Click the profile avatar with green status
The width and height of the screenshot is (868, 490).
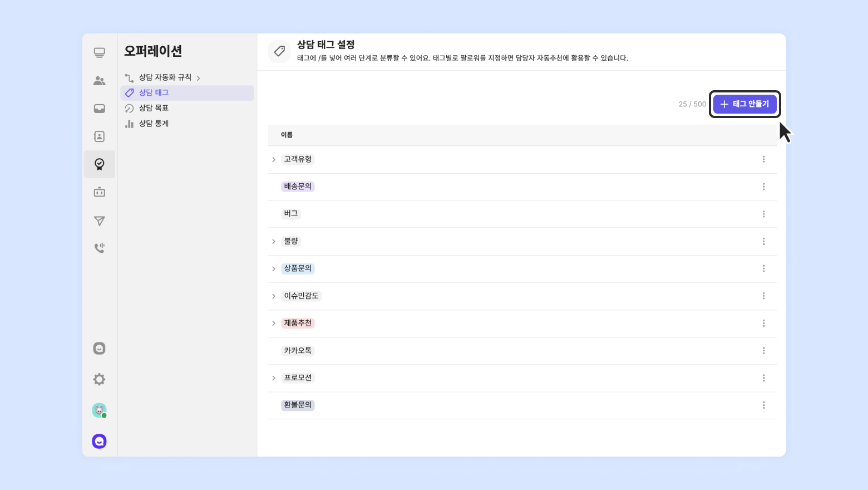point(99,410)
